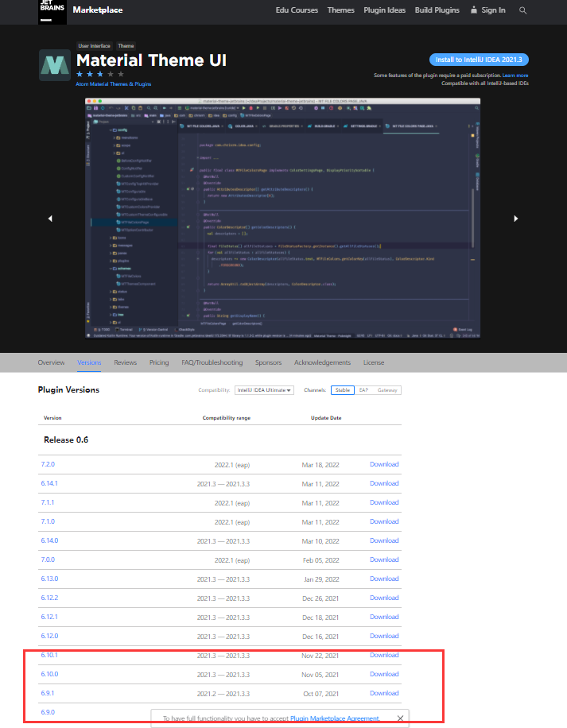The height and width of the screenshot is (728, 567).
Task: Open the Pricing tab
Action: click(159, 362)
